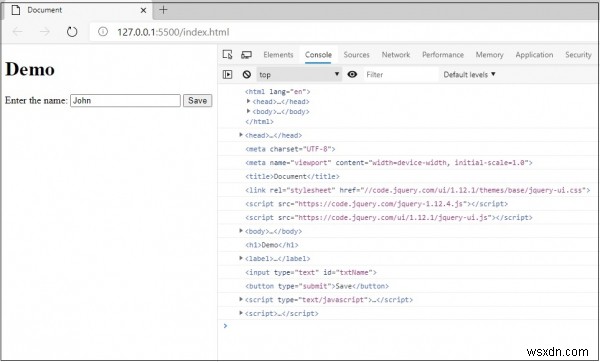Click the link stylesheet jquery-ui.css line
Viewport: 600px width, 362px height.
(x=417, y=190)
